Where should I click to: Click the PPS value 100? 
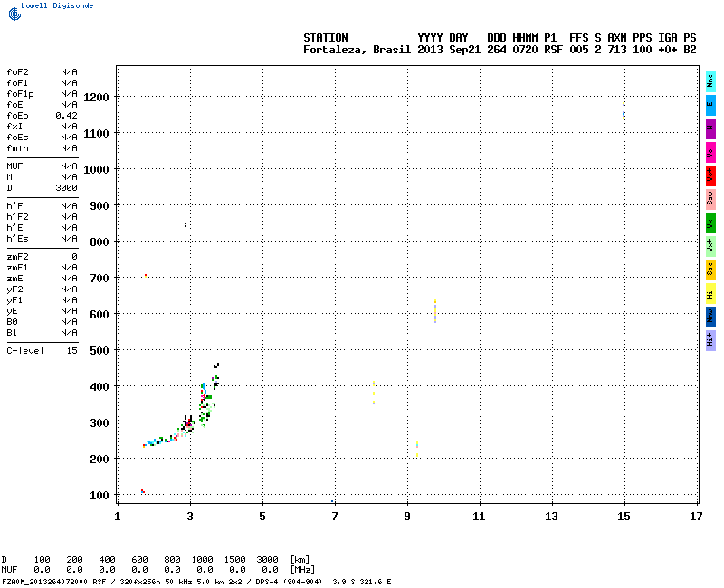pyautogui.click(x=643, y=50)
